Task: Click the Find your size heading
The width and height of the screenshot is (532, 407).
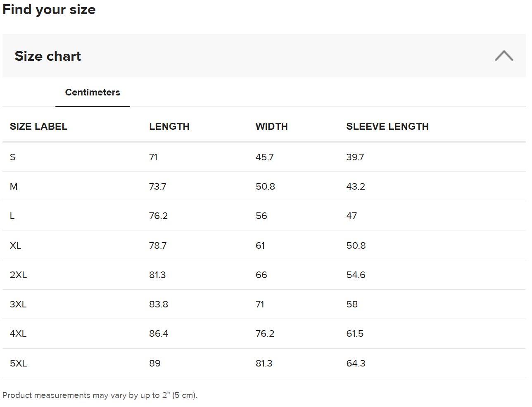Action: 49,10
